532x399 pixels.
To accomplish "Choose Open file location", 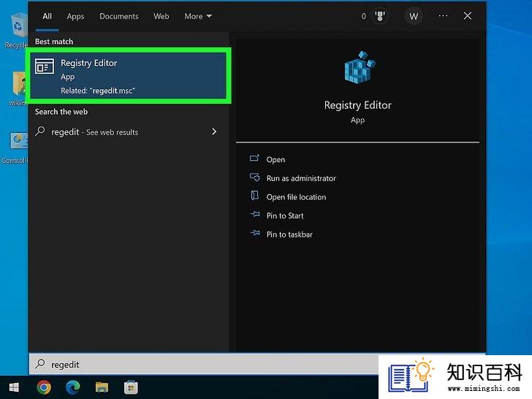I will pos(296,197).
